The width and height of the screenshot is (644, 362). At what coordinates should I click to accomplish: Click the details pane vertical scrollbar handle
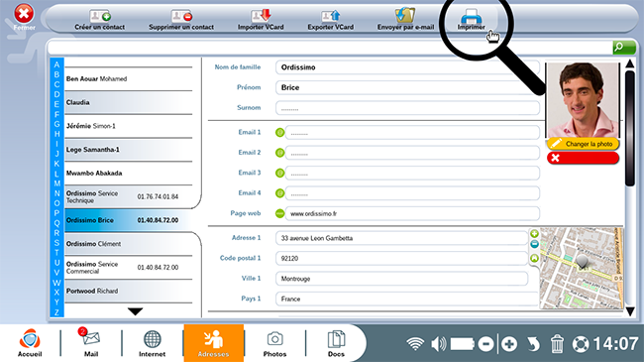[630, 128]
